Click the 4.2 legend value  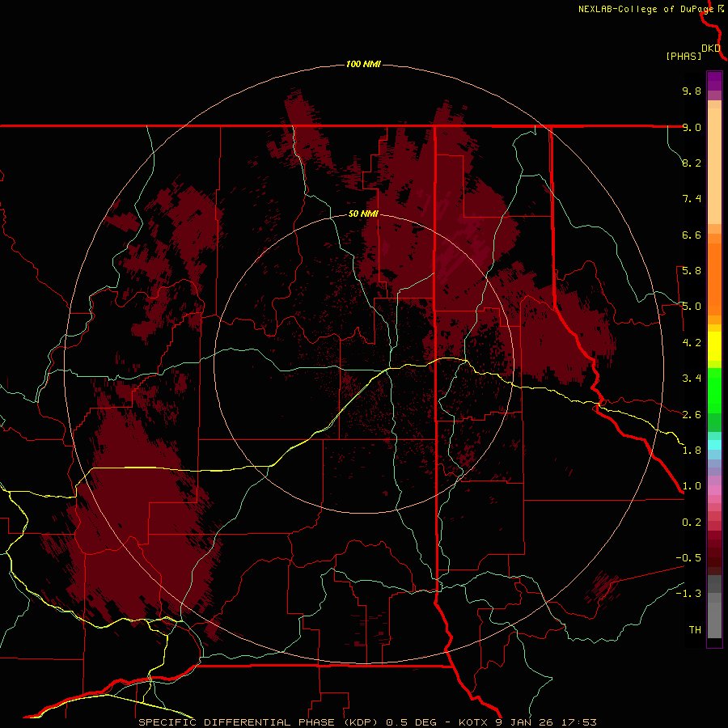pyautogui.click(x=692, y=343)
